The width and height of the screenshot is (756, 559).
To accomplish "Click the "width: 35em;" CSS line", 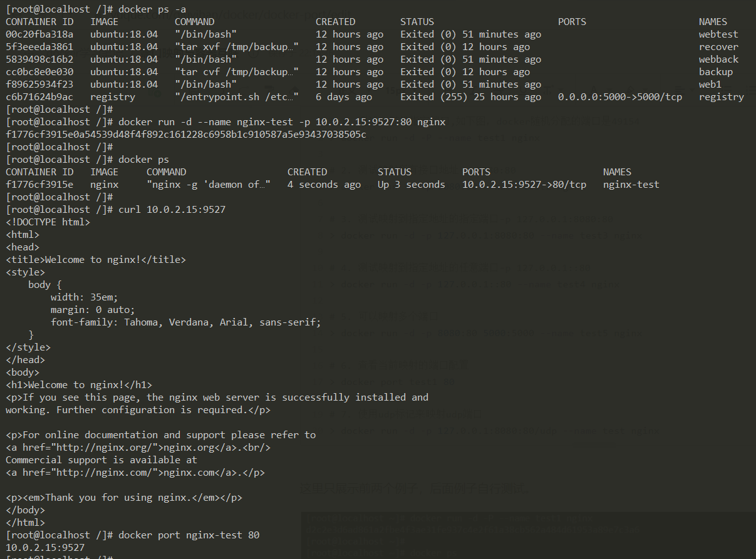I will click(85, 297).
